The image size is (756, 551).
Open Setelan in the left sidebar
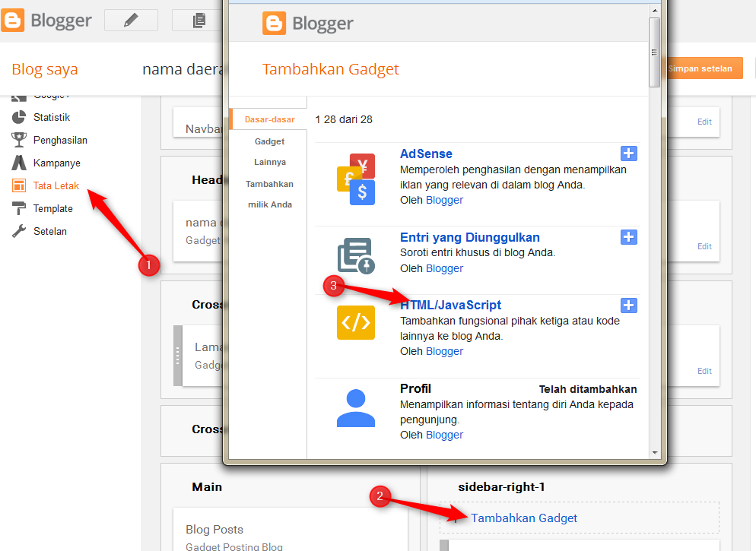click(50, 231)
